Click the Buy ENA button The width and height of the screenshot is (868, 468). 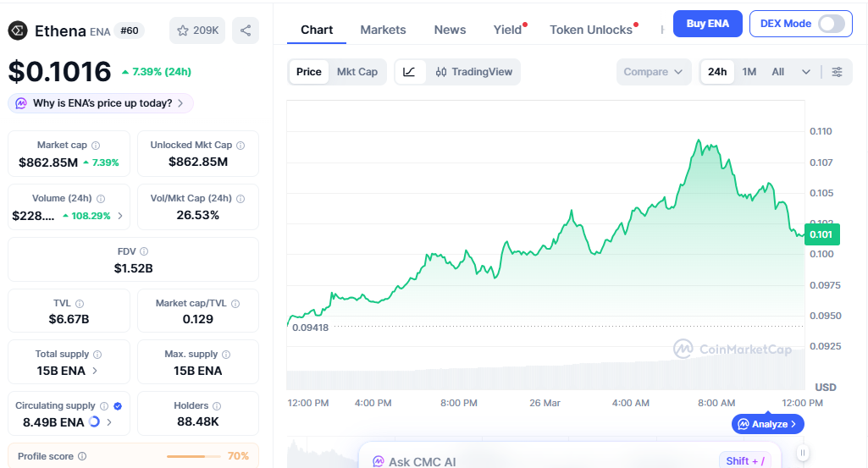pyautogui.click(x=707, y=24)
